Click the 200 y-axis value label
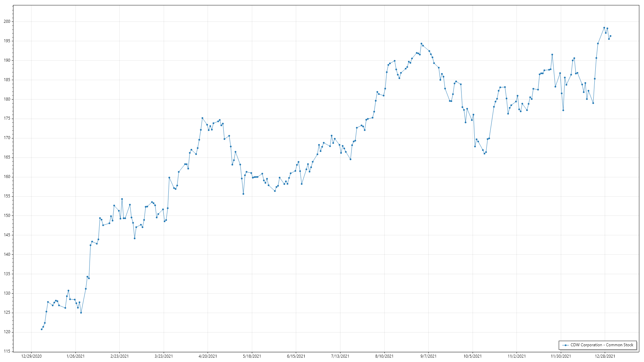Screen dimensions: 644x362 click(x=7, y=21)
